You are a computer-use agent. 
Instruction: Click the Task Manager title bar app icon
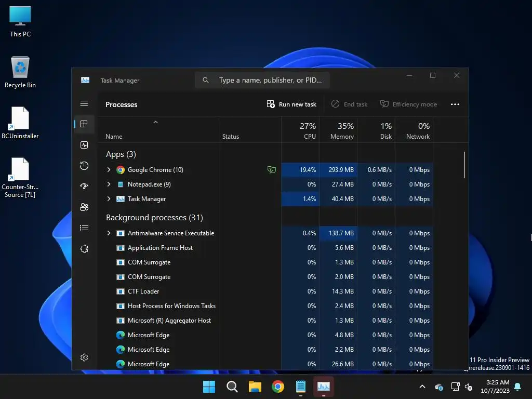click(x=85, y=80)
